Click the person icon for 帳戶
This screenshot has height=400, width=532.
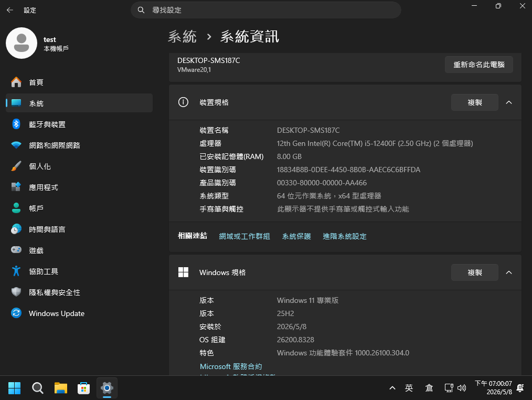pos(16,208)
